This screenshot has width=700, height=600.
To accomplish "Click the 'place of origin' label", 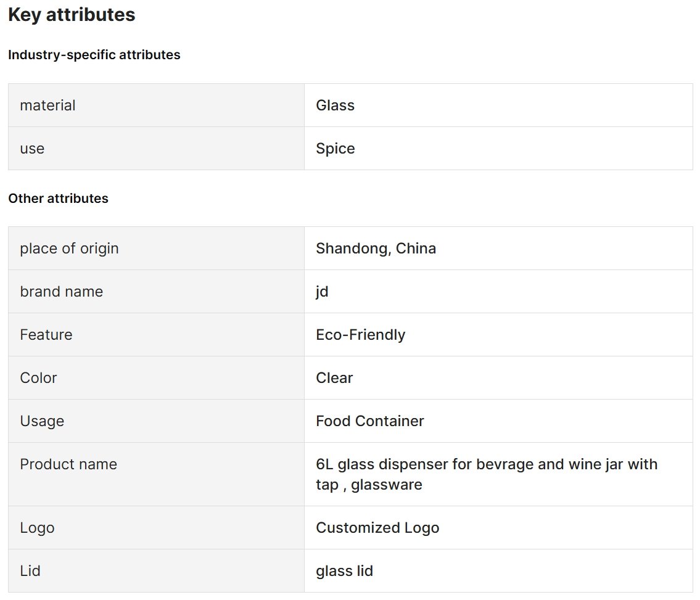I will pyautogui.click(x=69, y=249).
